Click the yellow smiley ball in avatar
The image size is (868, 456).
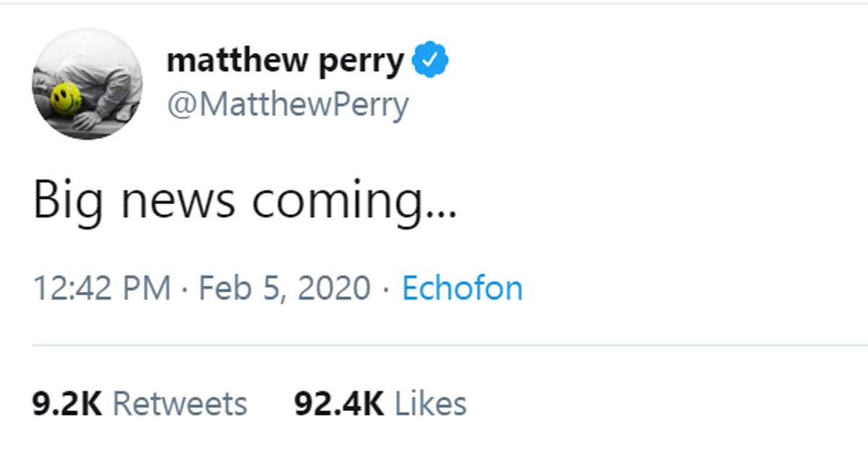point(66,98)
